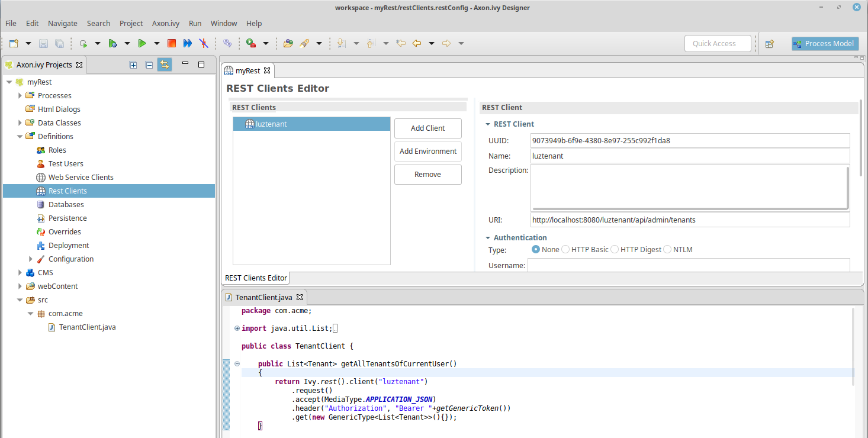The image size is (868, 438).
Task: Expand the CMS node
Action: [x=20, y=272]
